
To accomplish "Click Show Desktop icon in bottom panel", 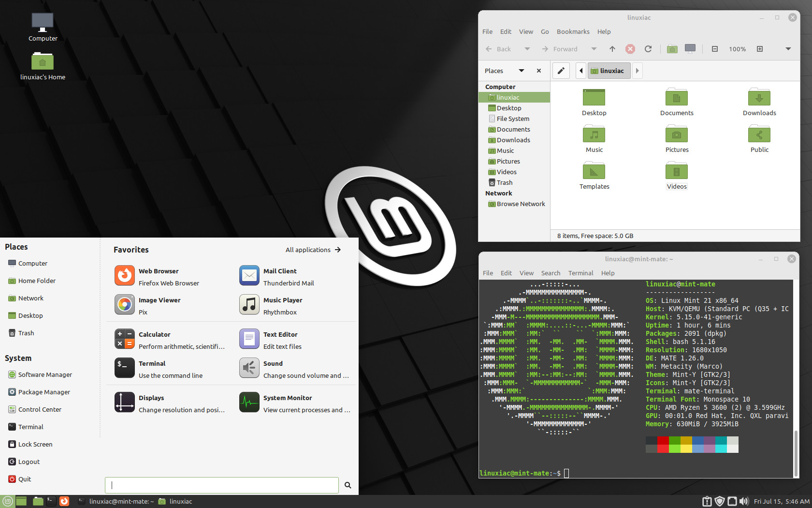I will [21, 501].
